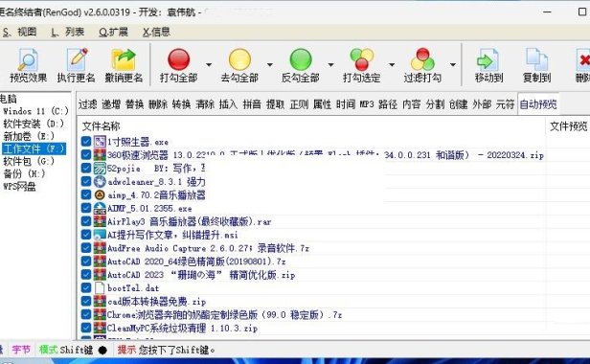Toggle checkbox for 52pojie file
Screen dimensions: 590x364
click(86, 169)
